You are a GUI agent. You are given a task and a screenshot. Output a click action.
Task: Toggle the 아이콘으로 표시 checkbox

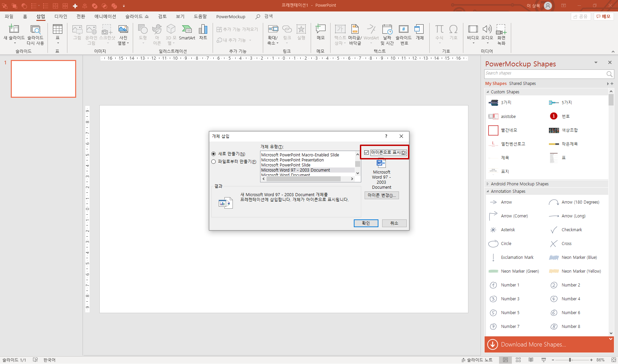click(x=366, y=153)
